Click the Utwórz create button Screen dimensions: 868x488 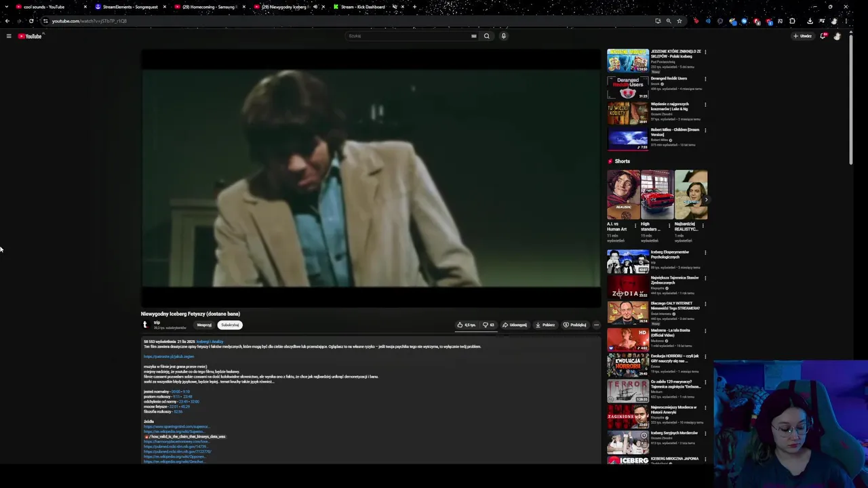(x=802, y=36)
